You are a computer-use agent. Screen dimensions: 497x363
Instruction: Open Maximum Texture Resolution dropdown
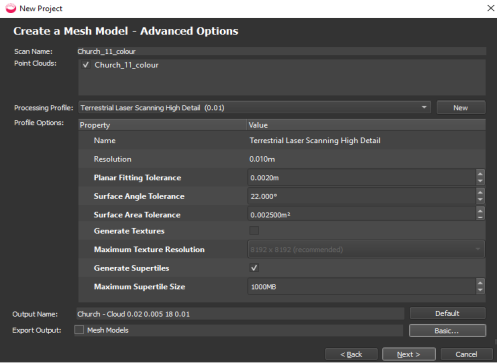coord(366,249)
